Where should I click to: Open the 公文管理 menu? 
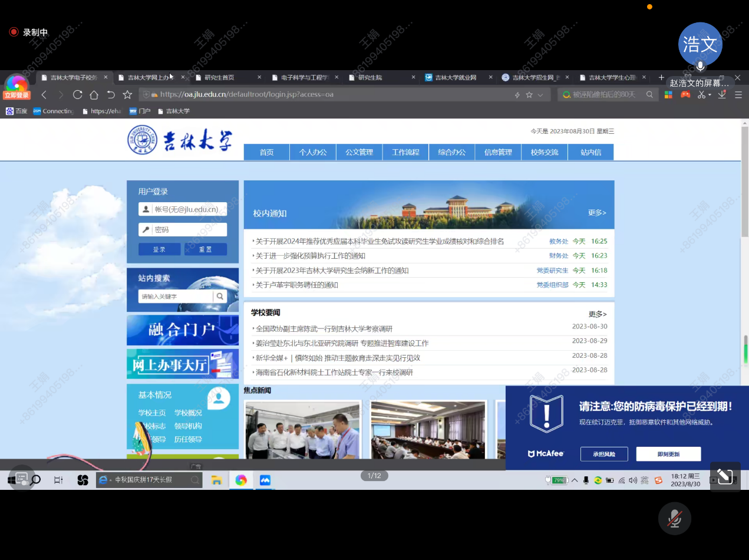point(359,152)
